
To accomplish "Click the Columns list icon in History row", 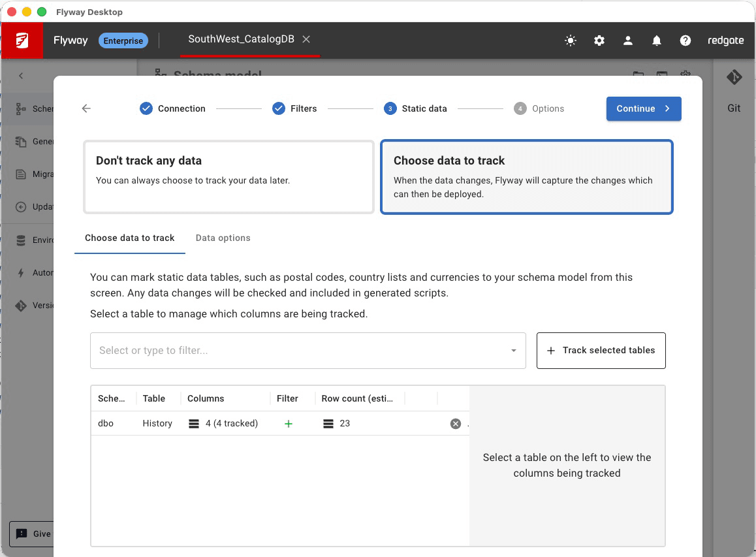I will click(194, 423).
